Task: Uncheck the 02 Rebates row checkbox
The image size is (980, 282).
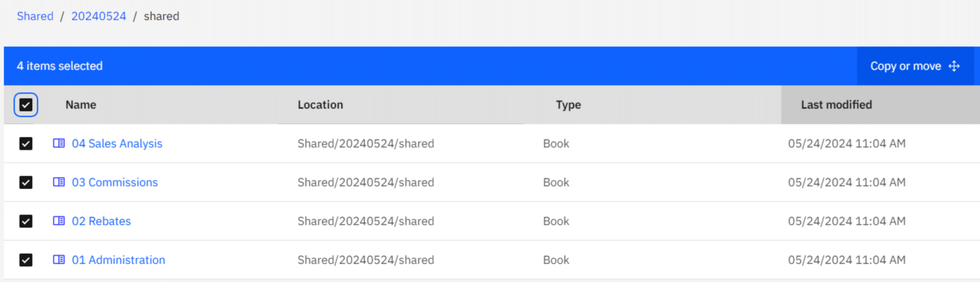Action: tap(26, 221)
